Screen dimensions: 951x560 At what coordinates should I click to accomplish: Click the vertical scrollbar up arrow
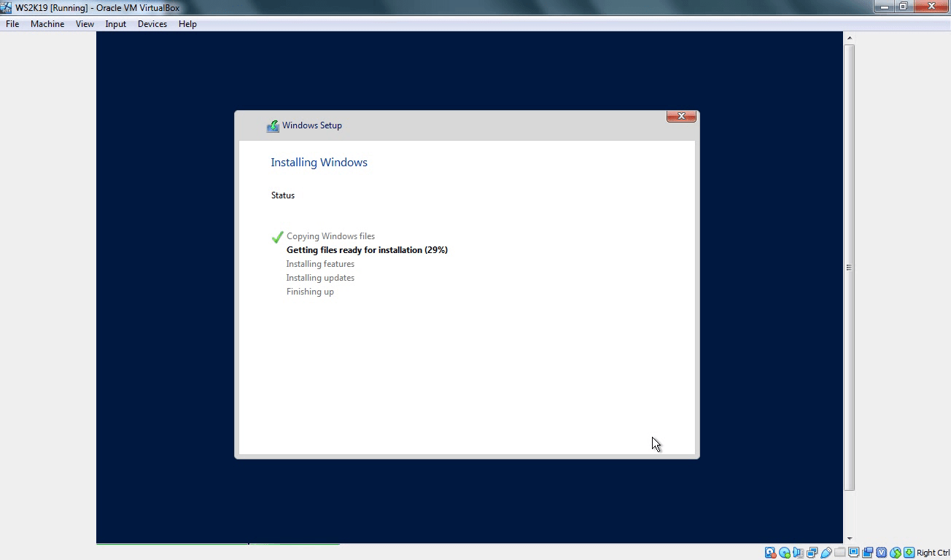[x=850, y=38]
